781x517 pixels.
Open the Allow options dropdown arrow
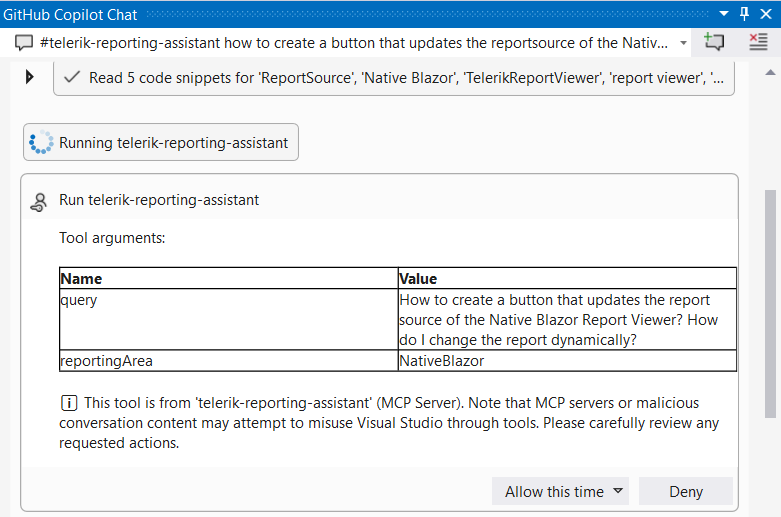pos(618,491)
